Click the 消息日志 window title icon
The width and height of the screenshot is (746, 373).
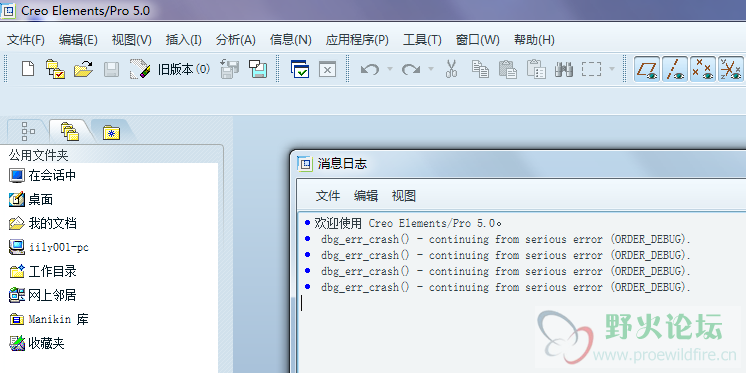[304, 164]
